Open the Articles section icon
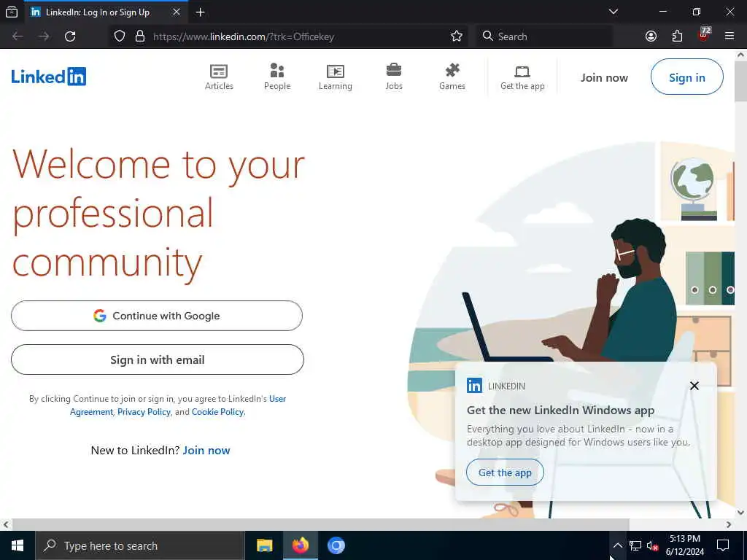747x560 pixels. (x=219, y=71)
